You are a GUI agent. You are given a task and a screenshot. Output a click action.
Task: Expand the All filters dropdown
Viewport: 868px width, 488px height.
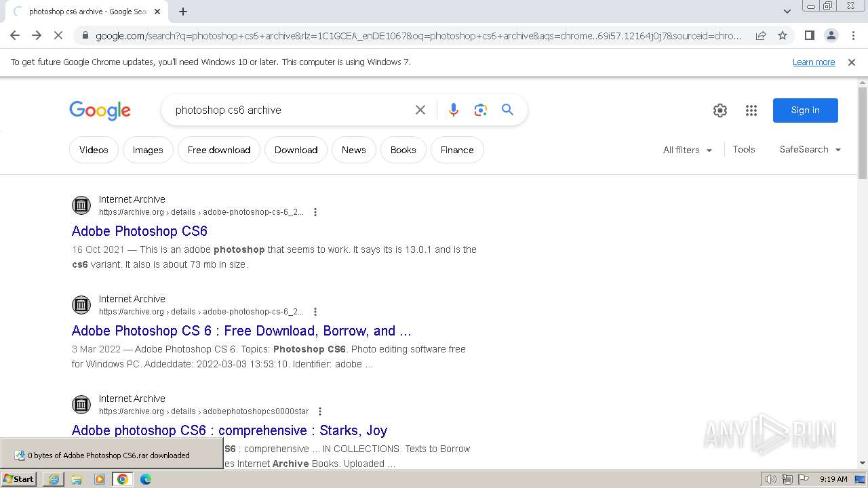click(688, 150)
